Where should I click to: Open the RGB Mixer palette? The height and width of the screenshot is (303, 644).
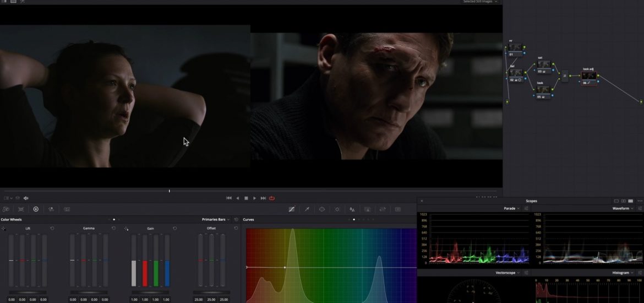51,209
